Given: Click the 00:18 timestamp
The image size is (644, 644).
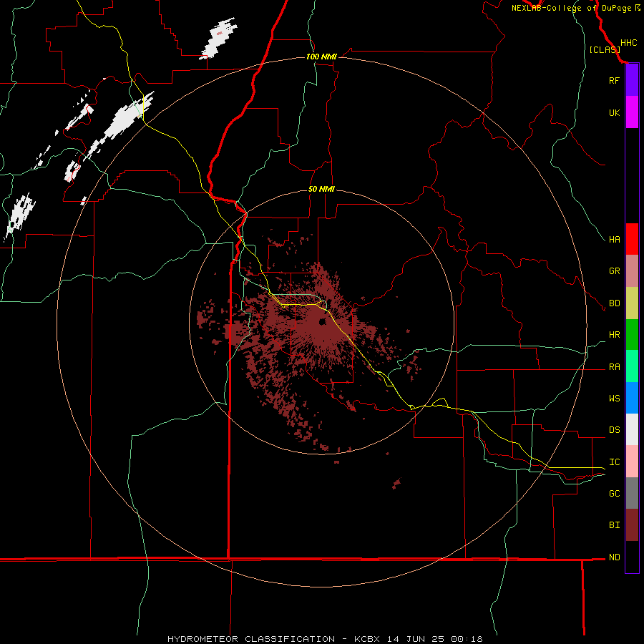Looking at the screenshot, I should 467,639.
